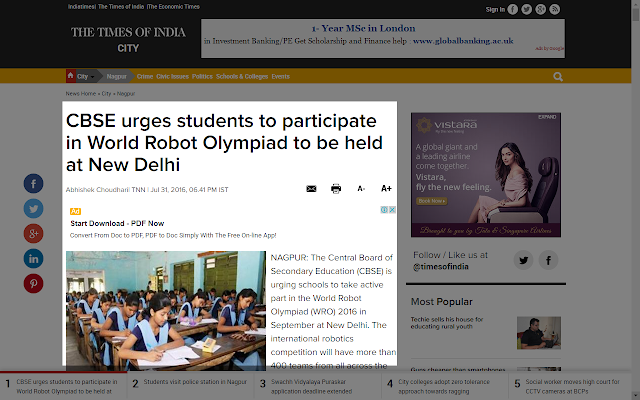This screenshot has height=400, width=640.
Task: Open the Crime section tab
Action: (x=145, y=76)
